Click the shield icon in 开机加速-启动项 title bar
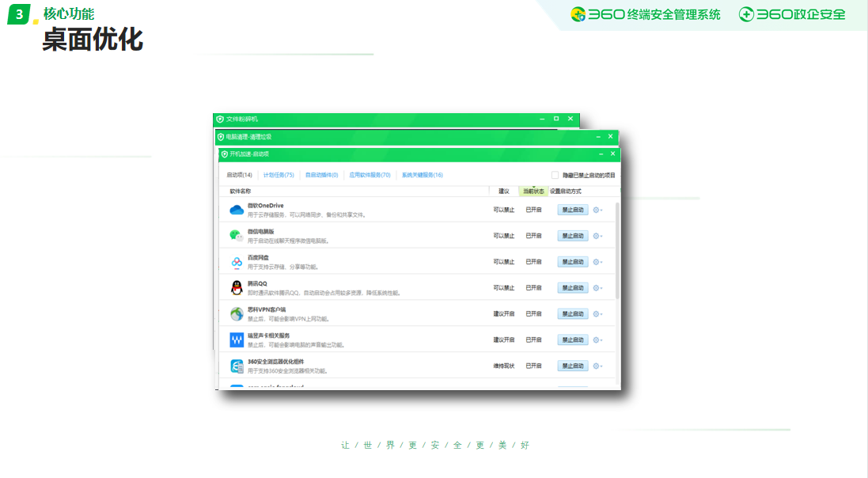Image resolution: width=868 pixels, height=478 pixels. (225, 154)
